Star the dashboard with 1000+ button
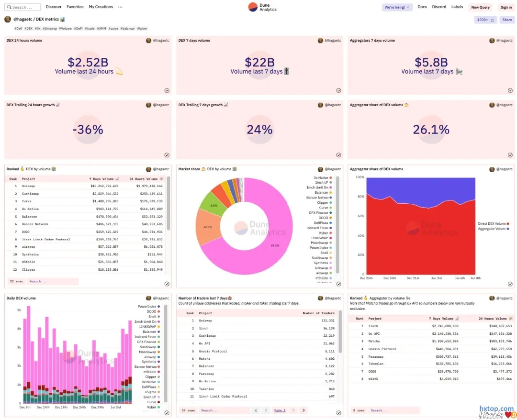Image resolution: width=517 pixels, height=420 pixels. point(485,20)
